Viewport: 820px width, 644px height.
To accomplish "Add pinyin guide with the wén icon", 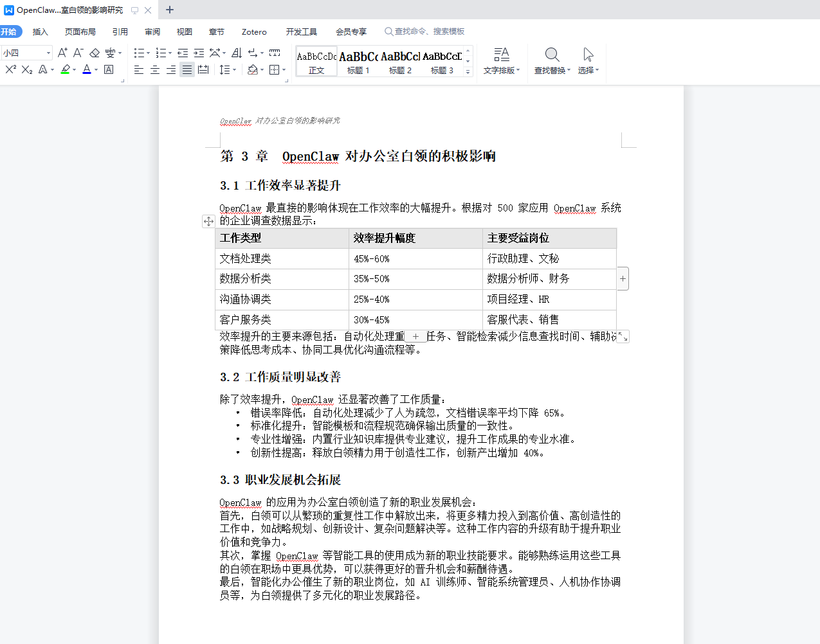I will [x=110, y=53].
